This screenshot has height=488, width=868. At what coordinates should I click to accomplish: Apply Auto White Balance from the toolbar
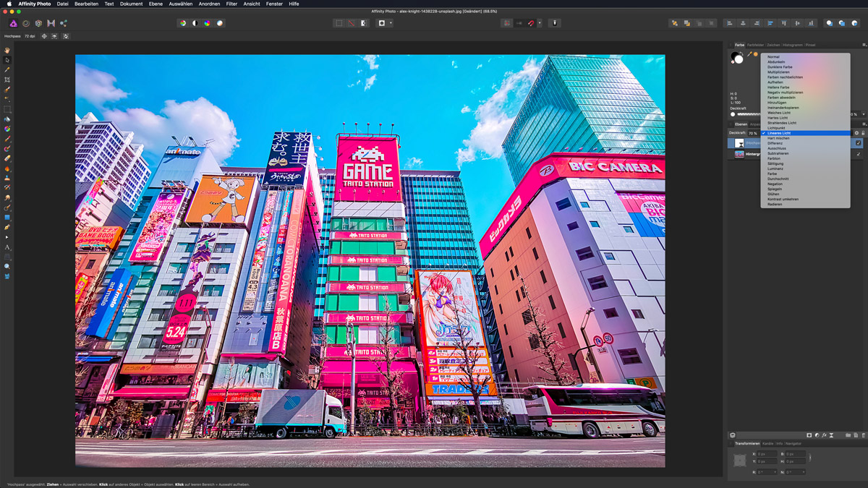220,23
